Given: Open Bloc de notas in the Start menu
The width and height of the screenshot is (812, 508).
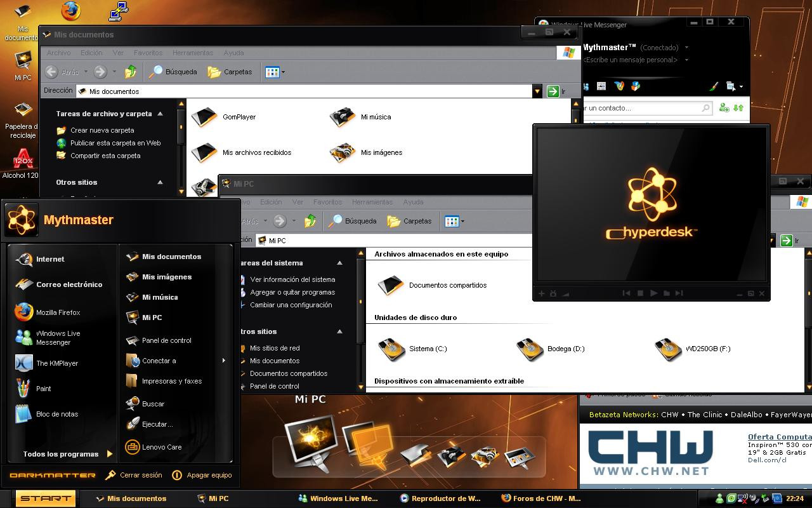Looking at the screenshot, I should (x=47, y=414).
